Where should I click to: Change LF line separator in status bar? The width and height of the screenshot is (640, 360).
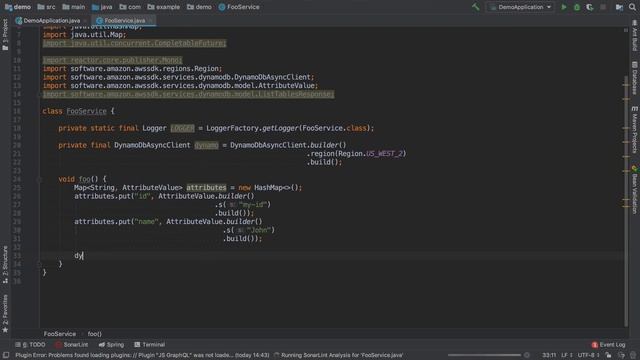point(567,356)
